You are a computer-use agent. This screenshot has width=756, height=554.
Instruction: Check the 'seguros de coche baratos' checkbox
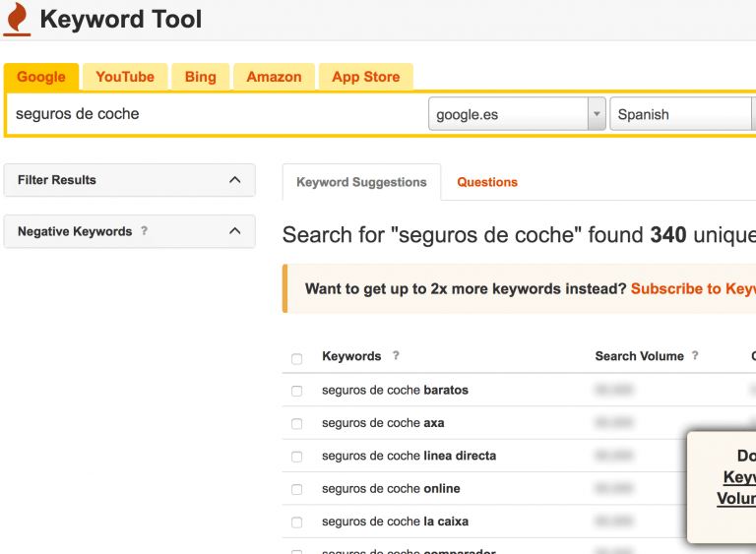[x=297, y=391]
